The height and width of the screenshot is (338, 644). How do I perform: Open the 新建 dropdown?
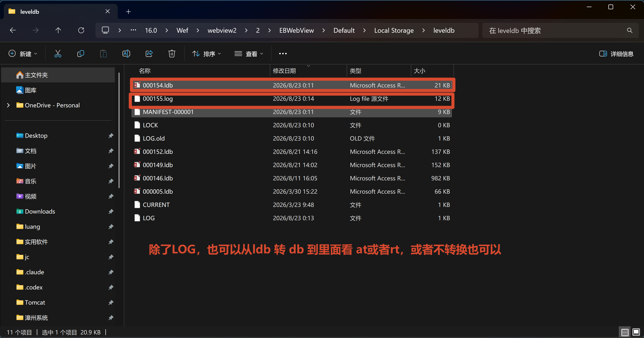(23, 54)
